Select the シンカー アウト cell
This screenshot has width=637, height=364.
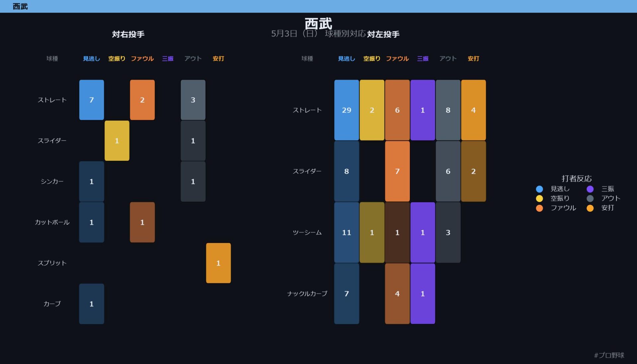click(193, 182)
